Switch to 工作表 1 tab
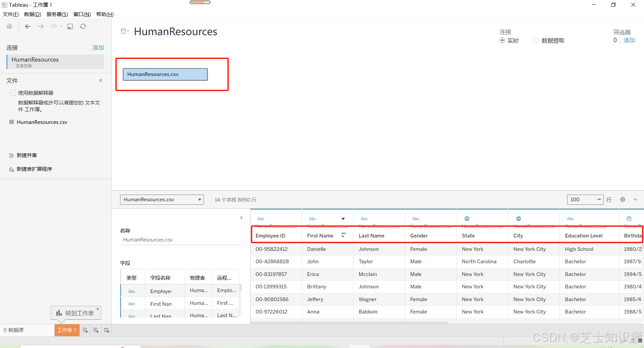Image resolution: width=644 pixels, height=348 pixels. coord(67,330)
